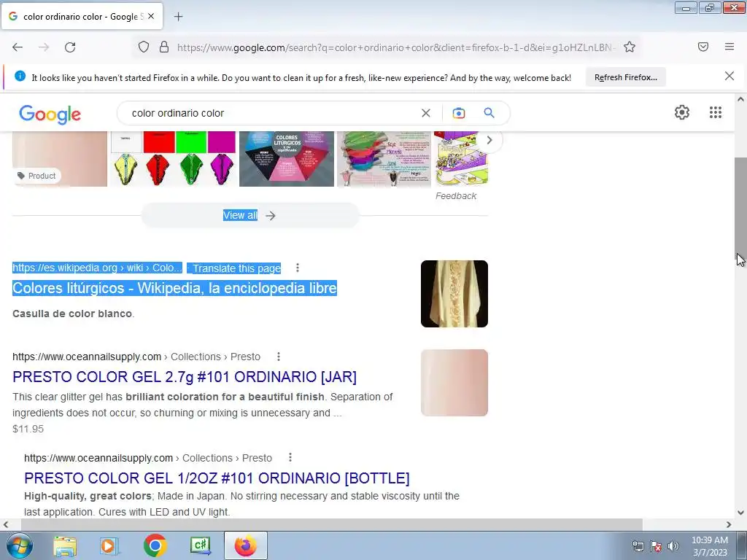Viewport: 747px width, 560px height.
Task: Click the View all images button
Action: click(249, 216)
